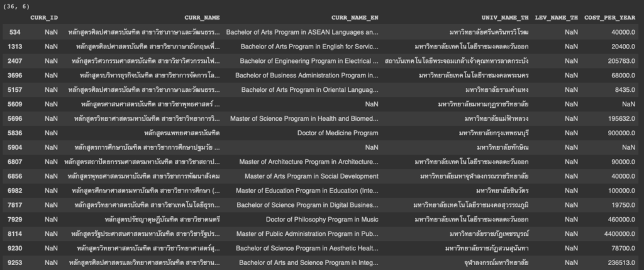Click the COST_PER_YEAR column header
The image size is (644, 270).
coord(612,18)
